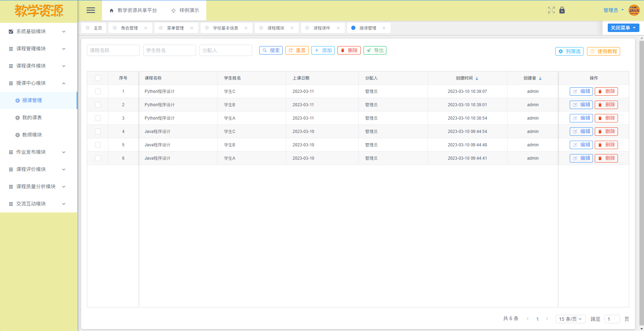Click 系统基础模块 sidebar icon

tap(11, 32)
